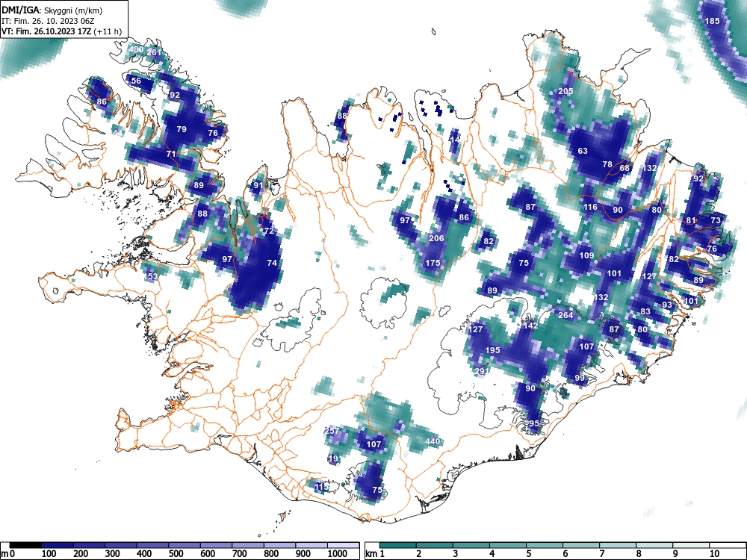The height and width of the screenshot is (560, 747).
Task: Click the visibility value '93' in the east
Action: coord(667,305)
